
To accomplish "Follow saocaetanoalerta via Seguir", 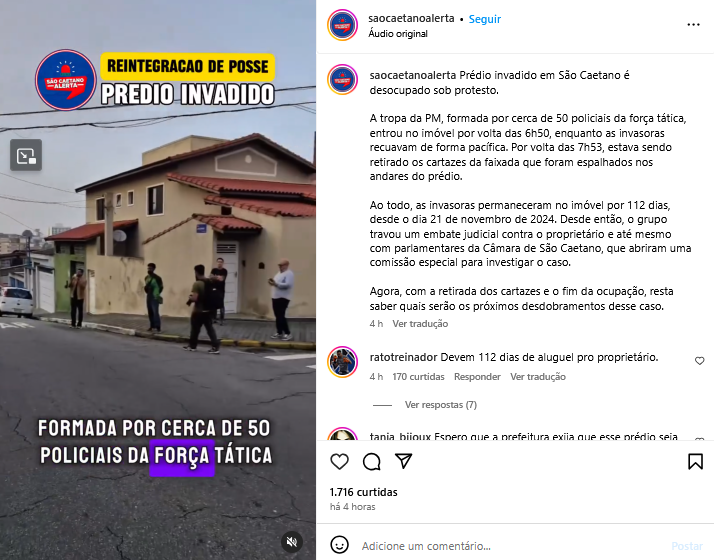I will tap(484, 19).
